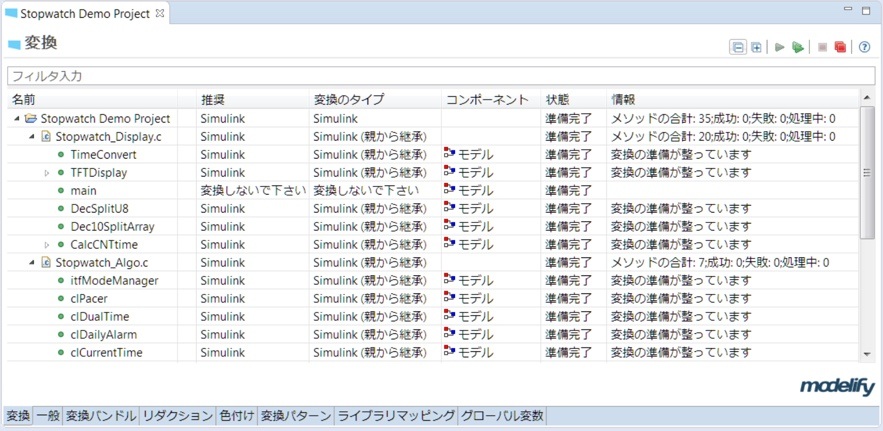The width and height of the screenshot is (883, 431).
Task: Click 変換しないで下さい in main's 変換のタイプ column
Action: tap(365, 190)
